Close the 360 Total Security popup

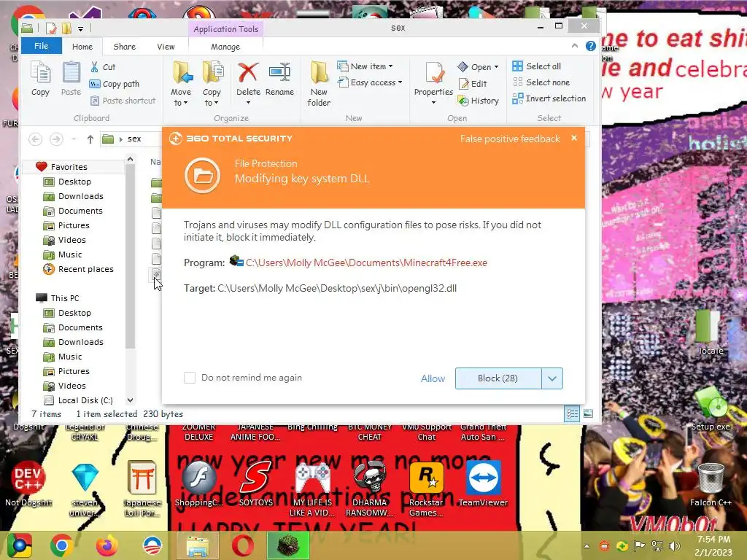point(574,138)
